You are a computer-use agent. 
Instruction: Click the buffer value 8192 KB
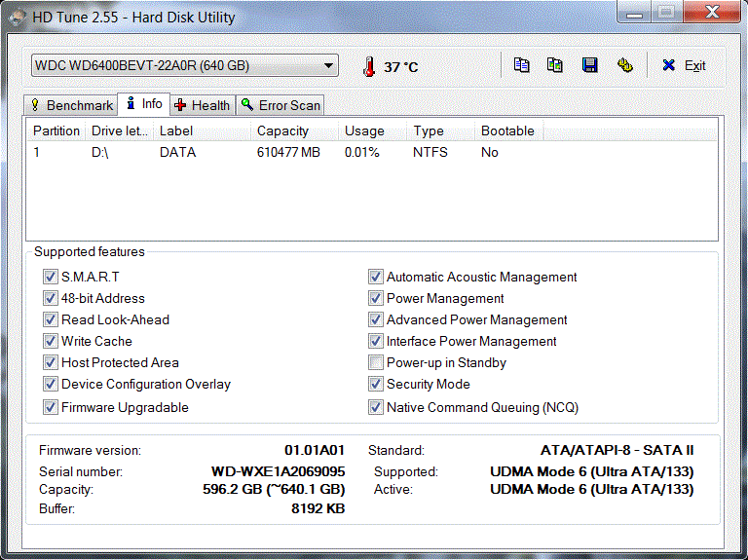point(318,508)
